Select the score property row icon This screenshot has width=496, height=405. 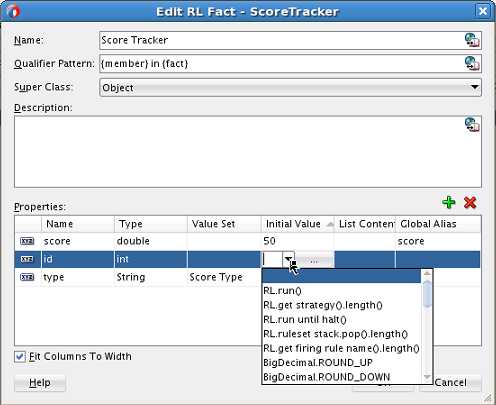coord(27,241)
